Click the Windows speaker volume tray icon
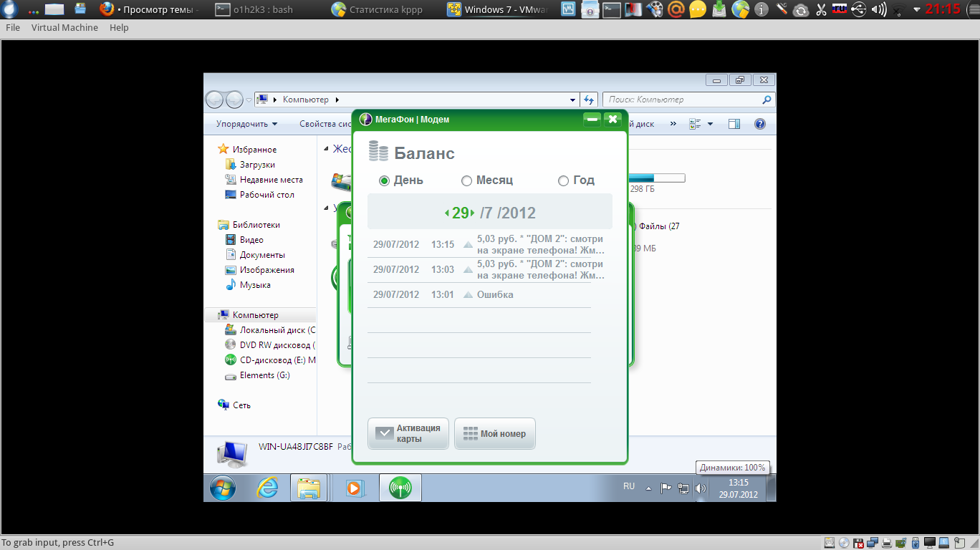Image resolution: width=980 pixels, height=550 pixels. click(x=701, y=488)
